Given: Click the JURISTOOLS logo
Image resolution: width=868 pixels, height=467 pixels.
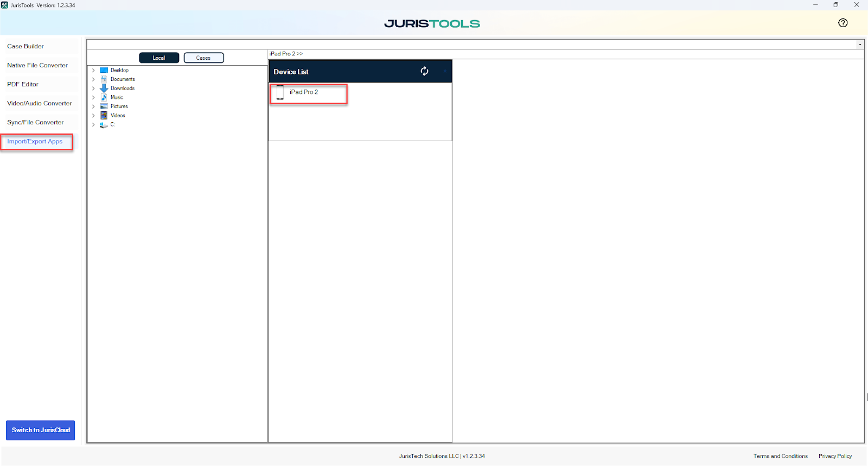Looking at the screenshot, I should pos(432,23).
